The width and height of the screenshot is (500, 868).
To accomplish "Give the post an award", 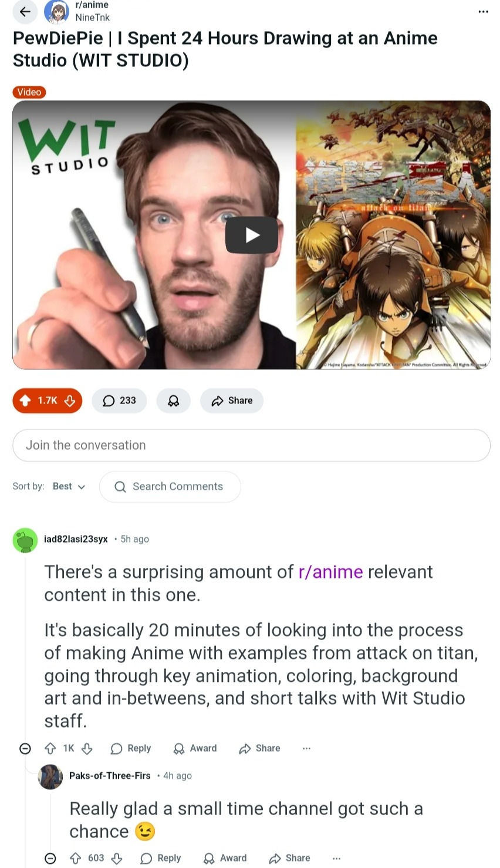I will pos(173,401).
